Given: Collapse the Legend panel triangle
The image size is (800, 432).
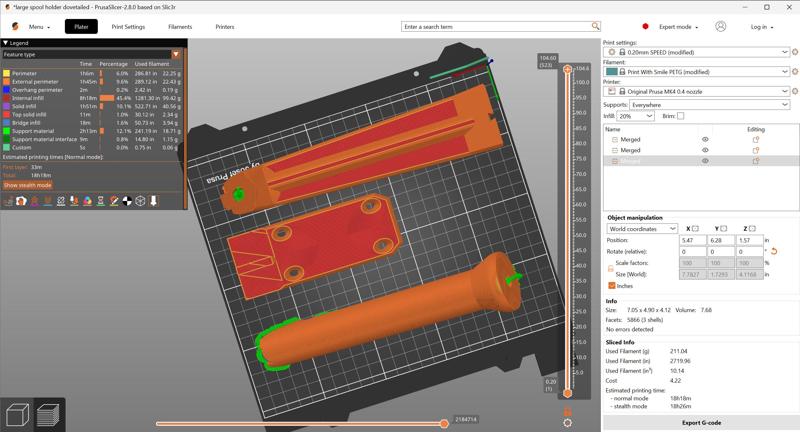Looking at the screenshot, I should click(x=6, y=43).
